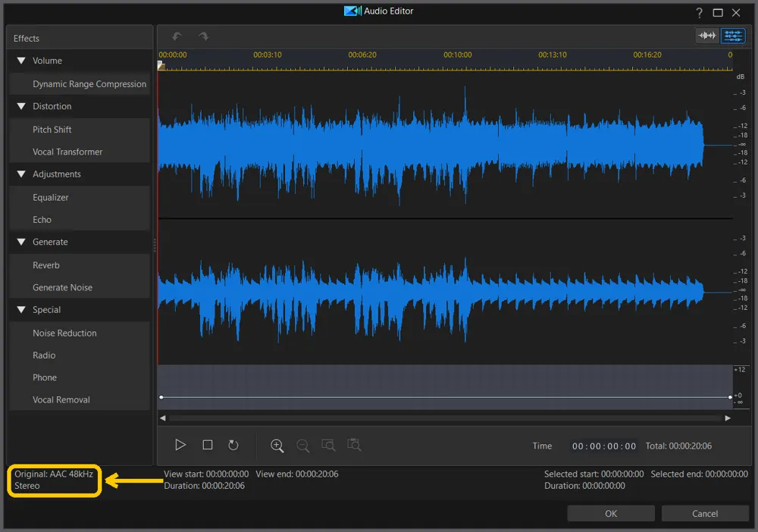Click the 00:03:10 mark on ruler
The image size is (758, 532).
click(268, 55)
